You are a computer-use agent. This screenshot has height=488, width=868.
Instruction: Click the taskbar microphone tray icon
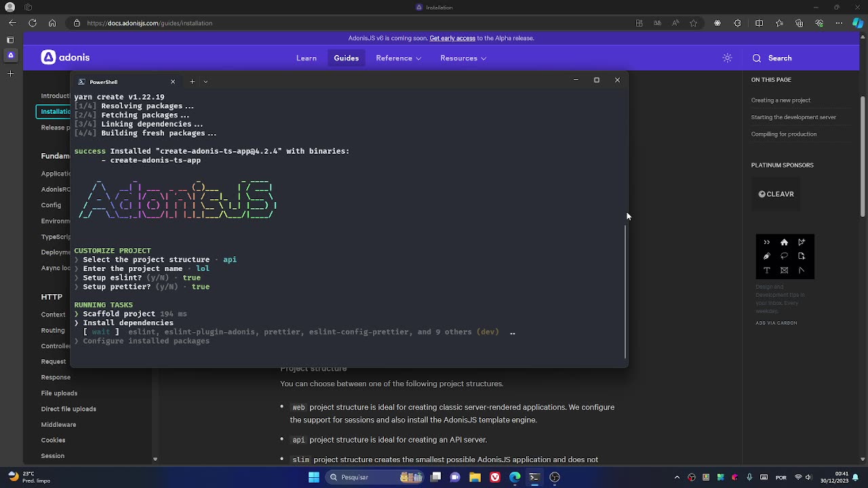(749, 477)
